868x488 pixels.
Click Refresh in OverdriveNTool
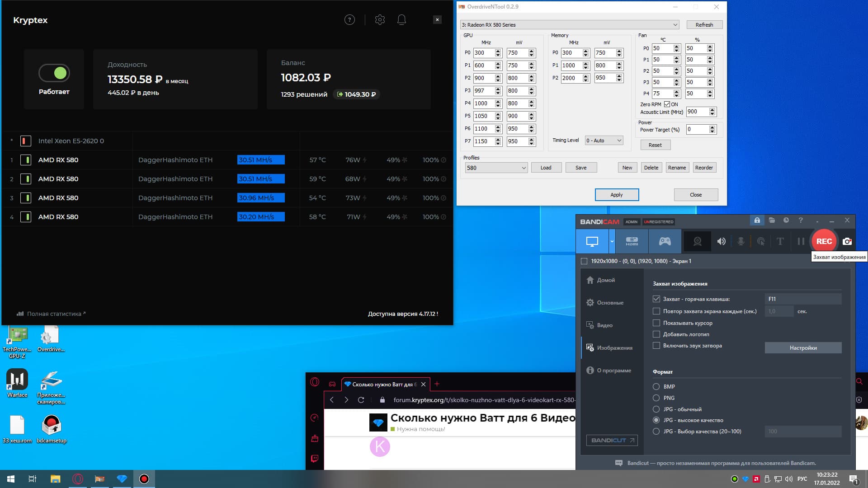[x=704, y=25]
